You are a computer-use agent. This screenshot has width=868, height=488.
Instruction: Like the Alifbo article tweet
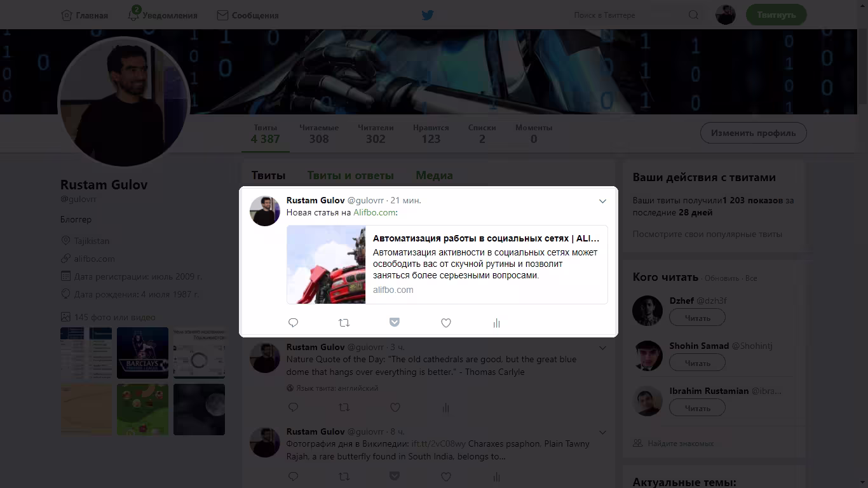(446, 323)
